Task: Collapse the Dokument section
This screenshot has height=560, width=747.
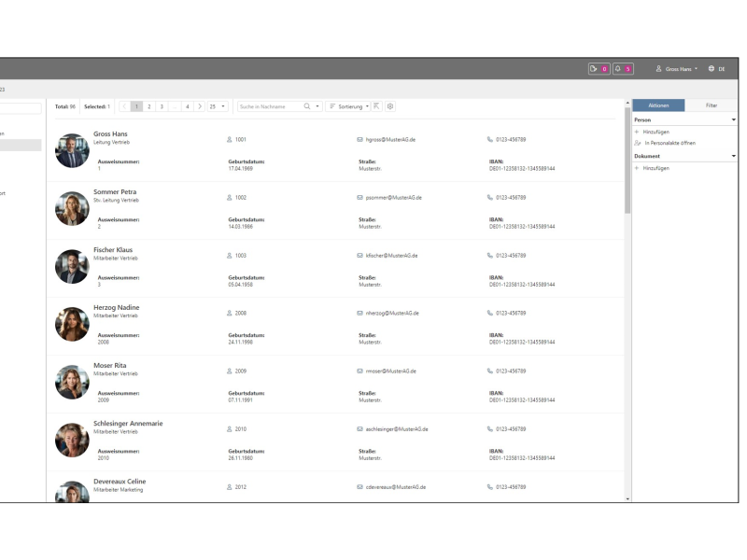Action: [733, 156]
